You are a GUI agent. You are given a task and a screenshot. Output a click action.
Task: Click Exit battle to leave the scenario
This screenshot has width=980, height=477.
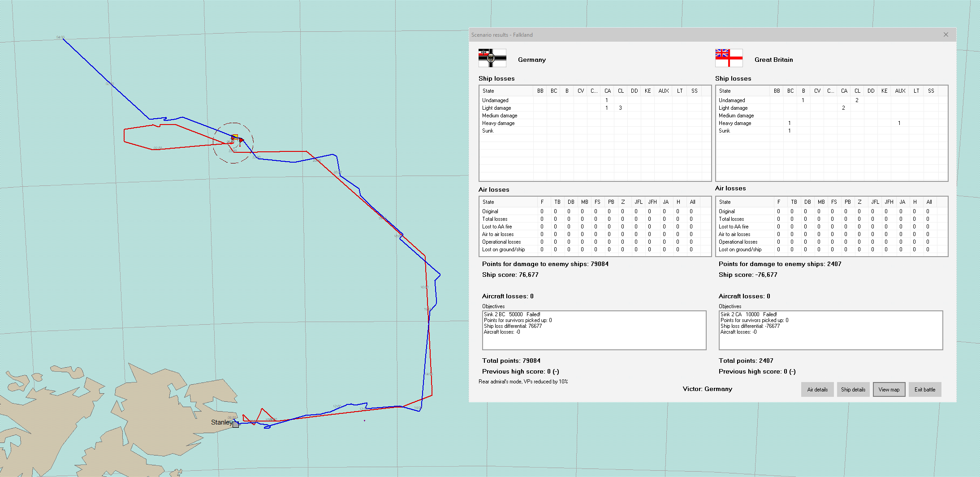pyautogui.click(x=925, y=390)
